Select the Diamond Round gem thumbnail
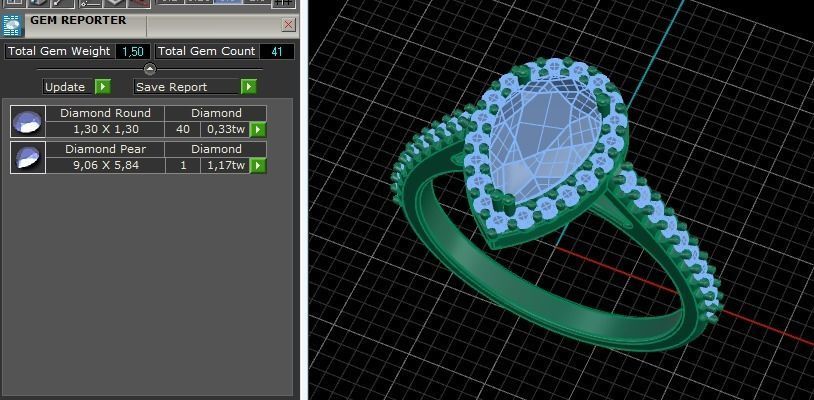Screen dimensions: 814x400 (x=28, y=121)
